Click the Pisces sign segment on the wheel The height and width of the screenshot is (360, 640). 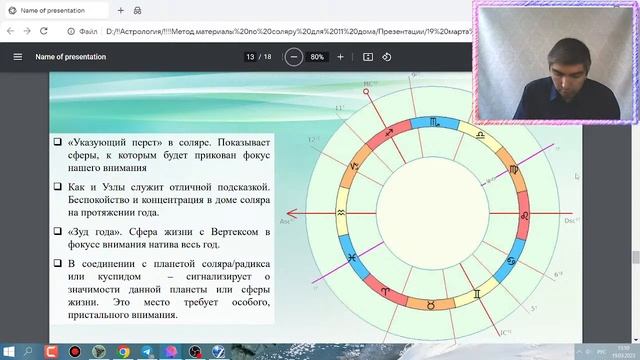(x=352, y=257)
